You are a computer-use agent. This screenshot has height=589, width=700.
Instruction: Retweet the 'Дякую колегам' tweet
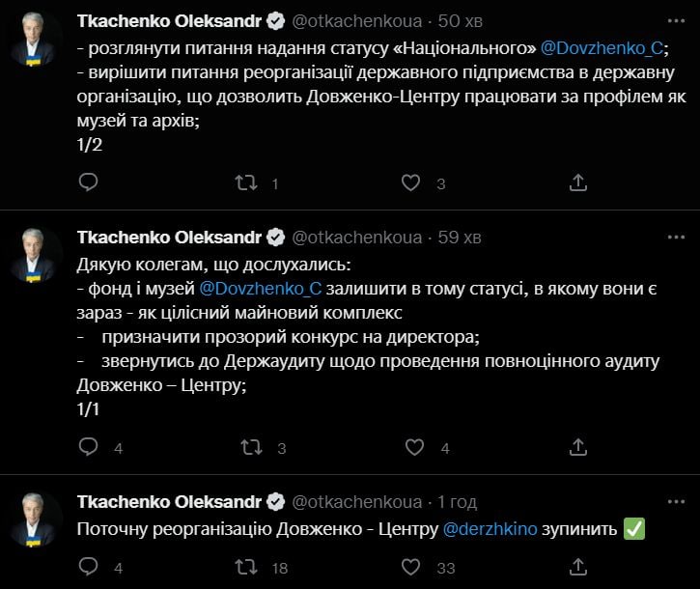[249, 447]
